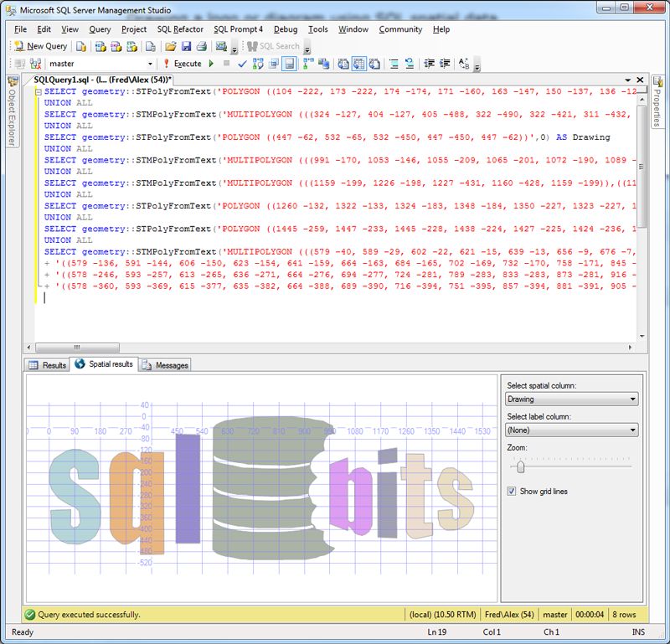Screen dimensions: 670x644
Task: Switch output to Results to File
Action: 374,64
